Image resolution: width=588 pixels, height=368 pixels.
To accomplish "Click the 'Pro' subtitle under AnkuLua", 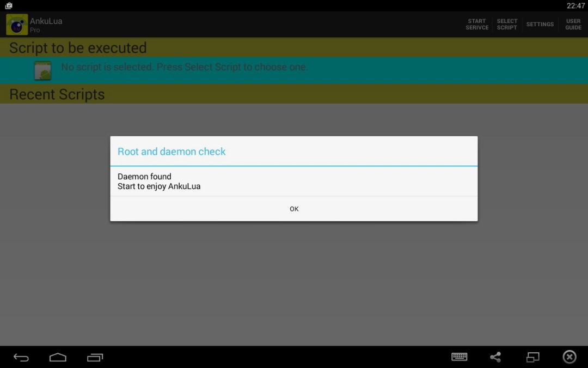I will pos(35,30).
